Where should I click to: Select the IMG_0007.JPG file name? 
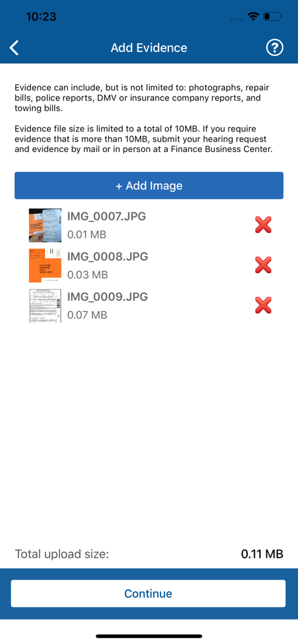point(106,216)
